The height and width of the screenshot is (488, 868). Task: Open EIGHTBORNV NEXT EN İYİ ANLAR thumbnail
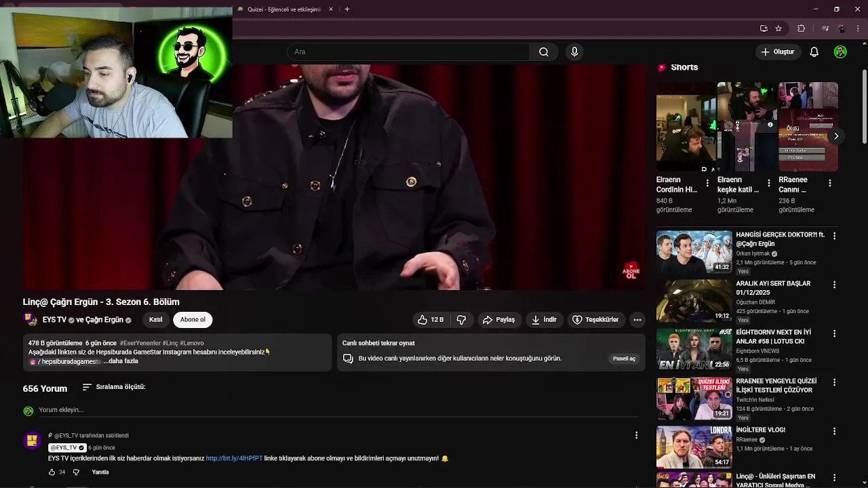[x=694, y=350]
